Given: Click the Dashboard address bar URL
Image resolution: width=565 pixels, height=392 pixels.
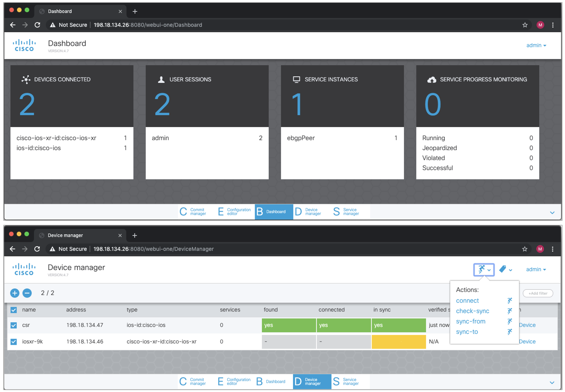Looking at the screenshot, I should pyautogui.click(x=148, y=25).
